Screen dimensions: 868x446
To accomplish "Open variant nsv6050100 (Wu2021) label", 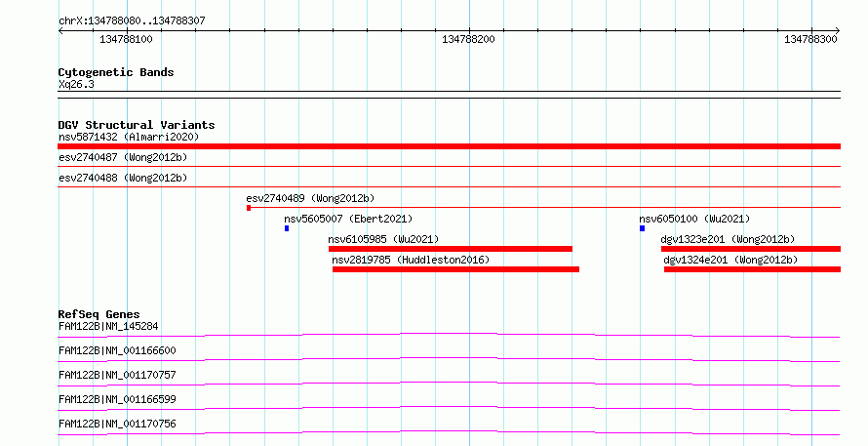I will (694, 219).
